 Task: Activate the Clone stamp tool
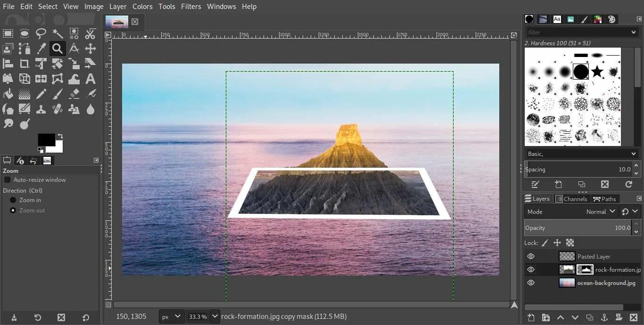point(41,109)
